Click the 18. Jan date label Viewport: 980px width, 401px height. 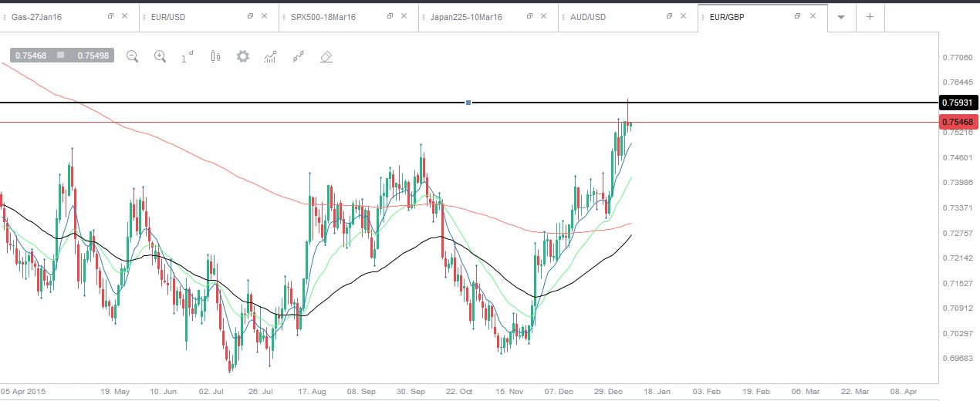[658, 392]
